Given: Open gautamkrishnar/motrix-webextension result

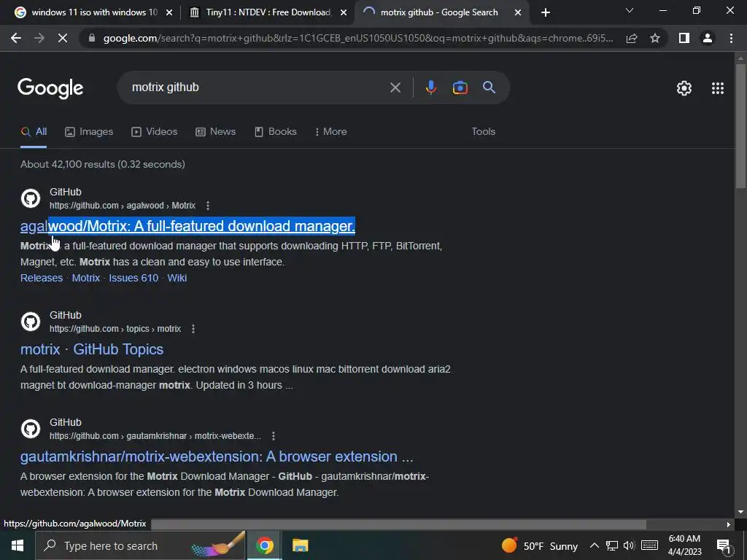Looking at the screenshot, I should [x=216, y=456].
